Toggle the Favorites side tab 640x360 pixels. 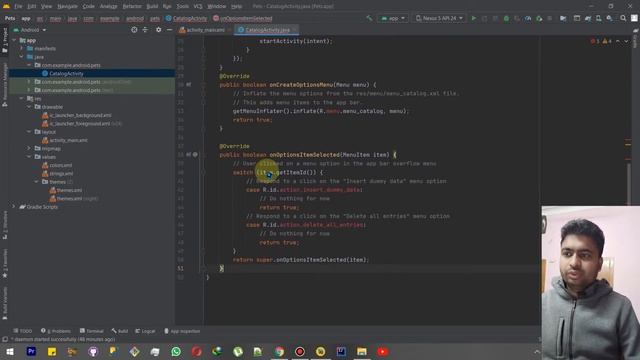coord(5,263)
